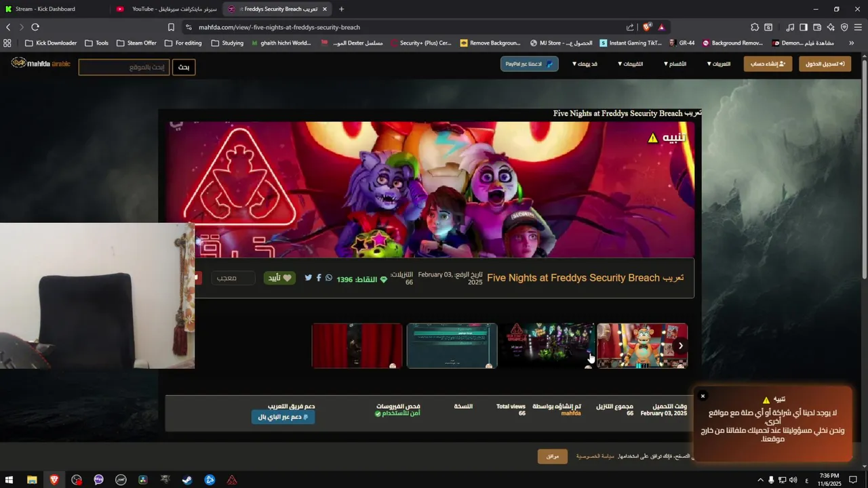Share on Facebook icon
Viewport: 868px width, 488px height.
click(319, 278)
